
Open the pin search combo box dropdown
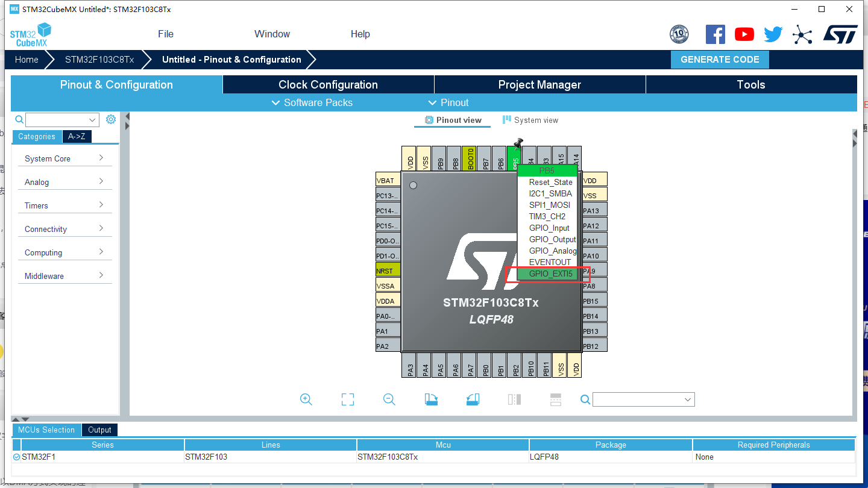pyautogui.click(x=688, y=399)
